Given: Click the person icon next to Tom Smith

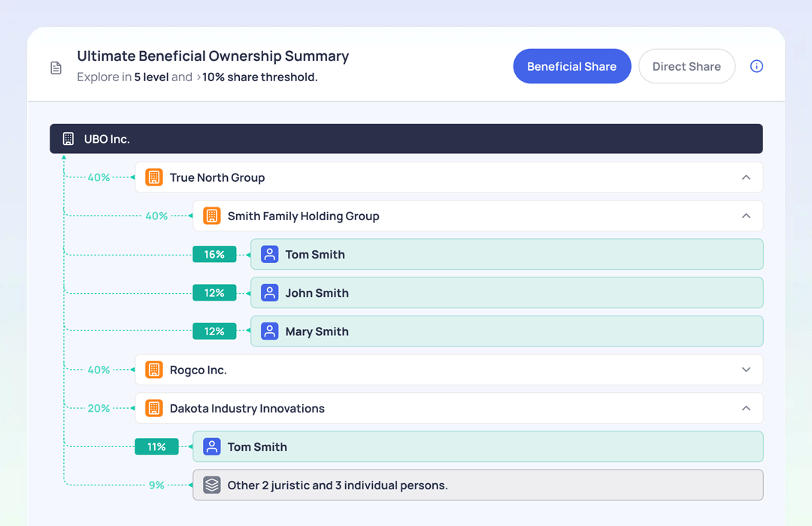Looking at the screenshot, I should (x=269, y=254).
